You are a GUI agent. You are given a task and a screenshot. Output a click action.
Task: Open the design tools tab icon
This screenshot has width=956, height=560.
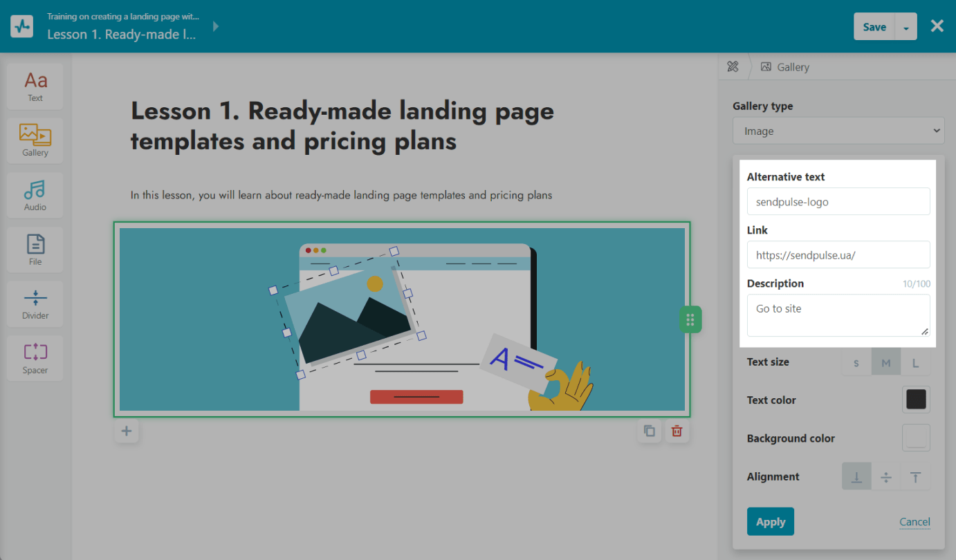[x=733, y=67]
